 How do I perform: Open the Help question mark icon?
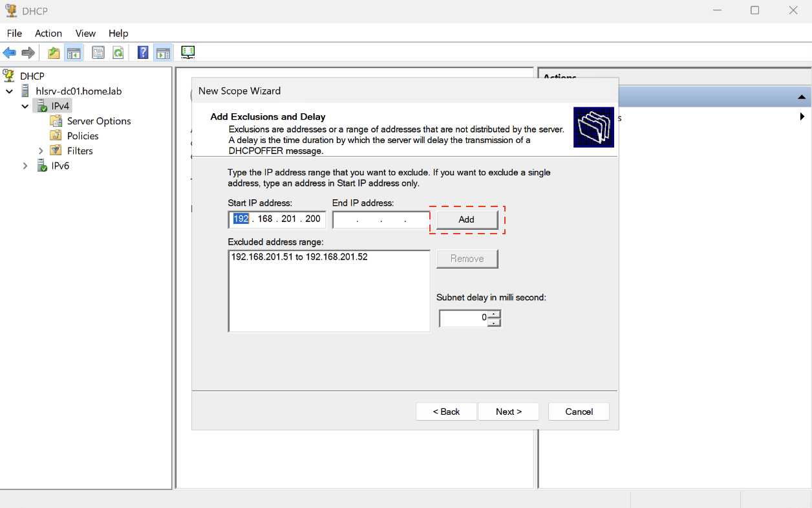click(x=143, y=53)
